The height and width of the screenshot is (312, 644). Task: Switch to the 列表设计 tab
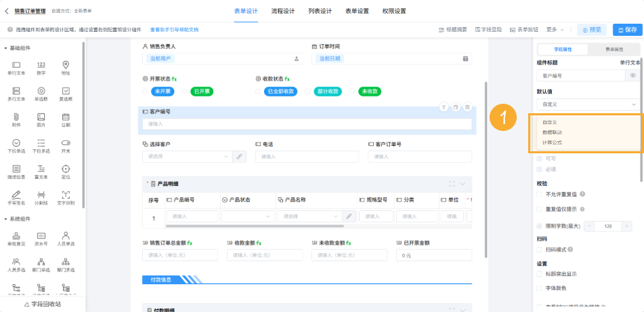click(320, 11)
